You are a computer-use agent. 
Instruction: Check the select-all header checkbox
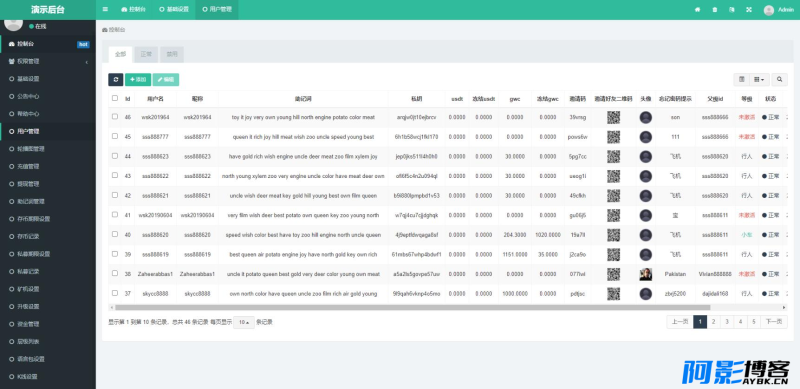115,98
